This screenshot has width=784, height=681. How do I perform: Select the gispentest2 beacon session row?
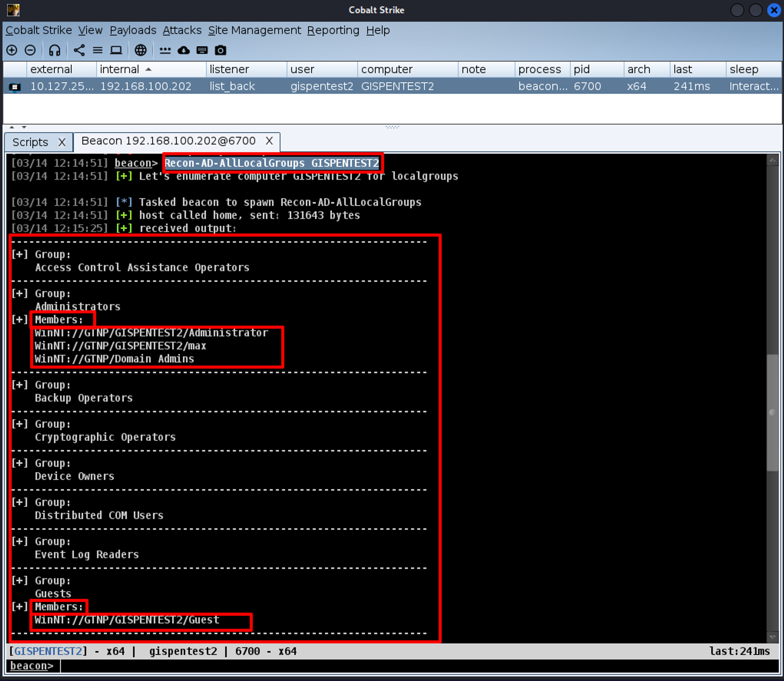(x=321, y=86)
